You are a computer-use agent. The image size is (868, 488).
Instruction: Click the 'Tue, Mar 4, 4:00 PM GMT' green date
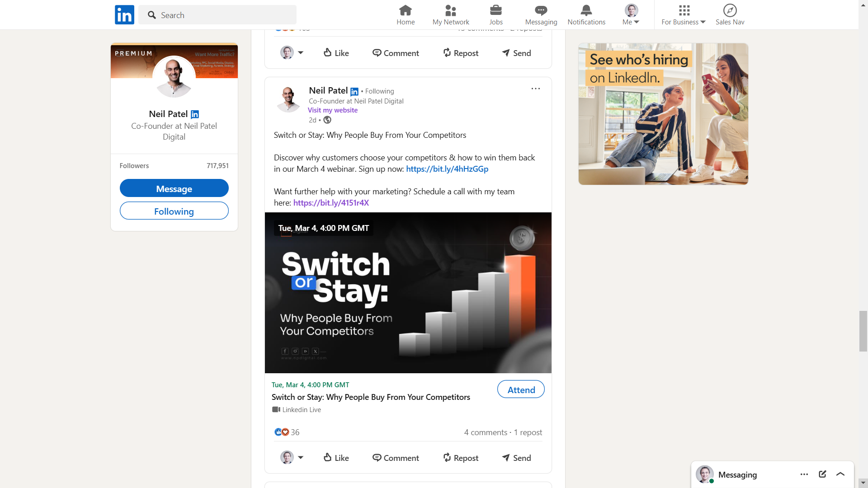[310, 385]
